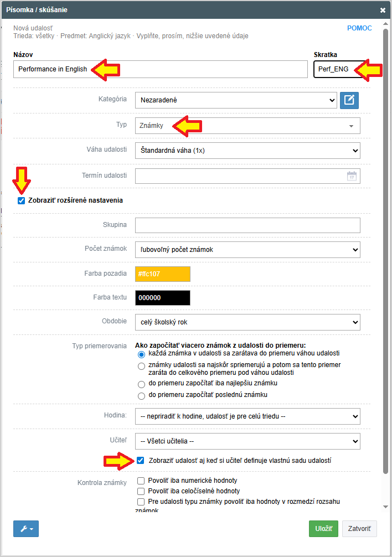
Task: Open the Učiteľ selection dropdown
Action: [247, 441]
